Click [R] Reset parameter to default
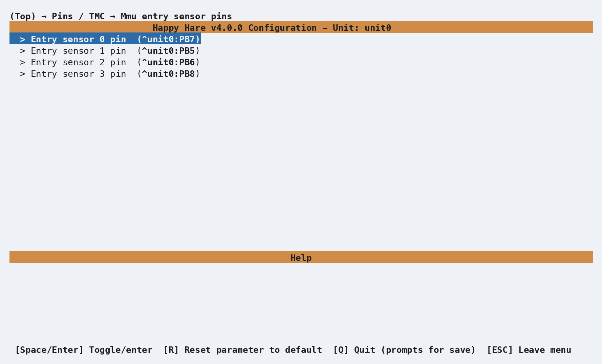Screen dimensions: 602x364 pyautogui.click(x=243, y=350)
